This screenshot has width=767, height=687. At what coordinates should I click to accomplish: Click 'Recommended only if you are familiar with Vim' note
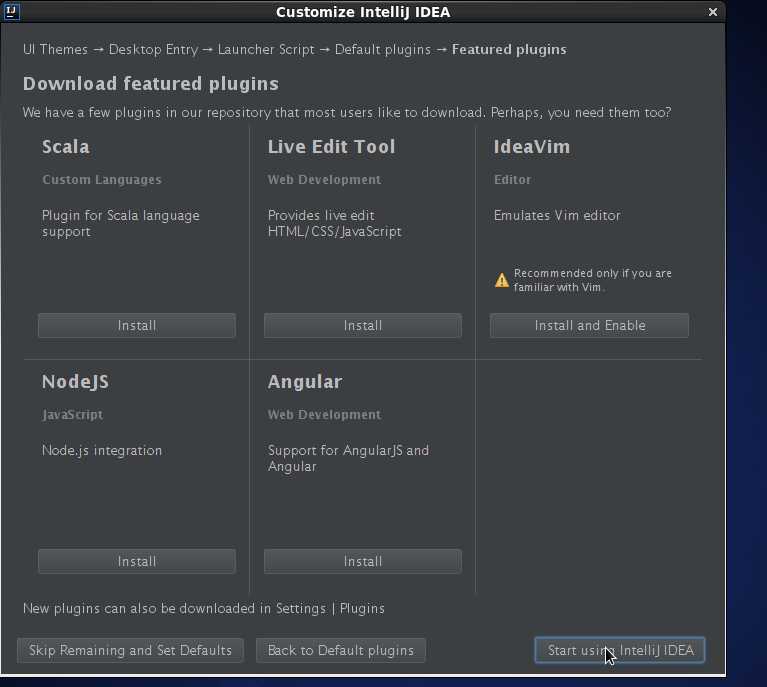(592, 280)
